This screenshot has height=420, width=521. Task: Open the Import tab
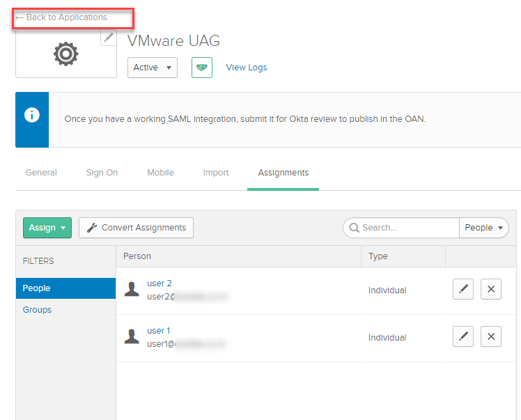pyautogui.click(x=216, y=173)
